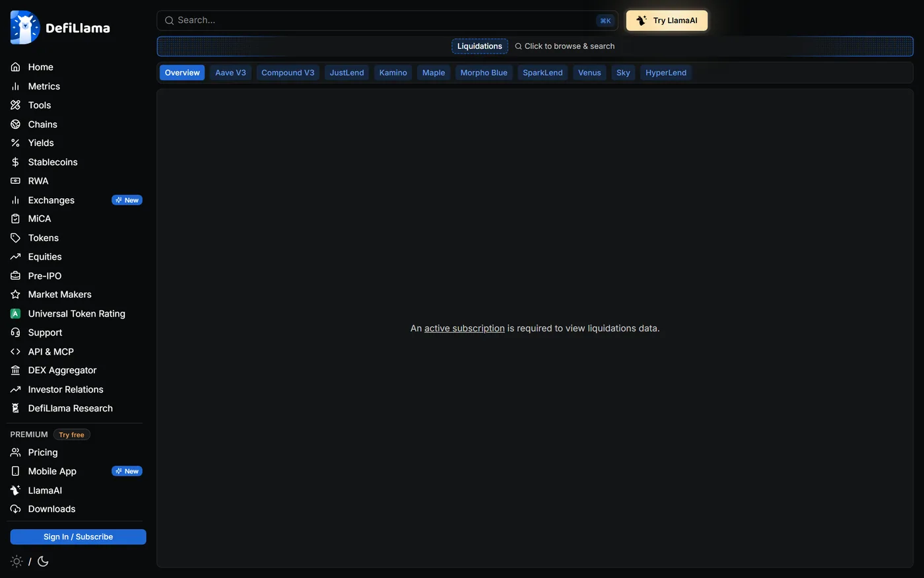
Task: Switch to the JustLend tab
Action: coord(346,73)
